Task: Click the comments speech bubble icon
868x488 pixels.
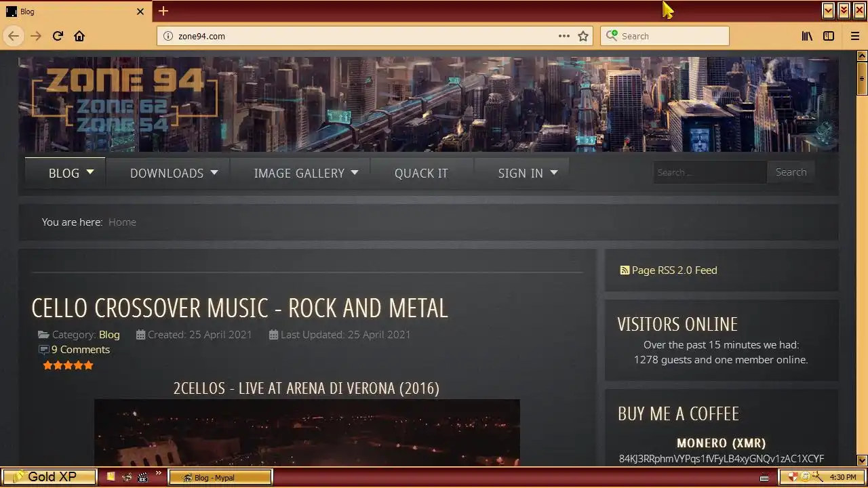Action: coord(44,350)
